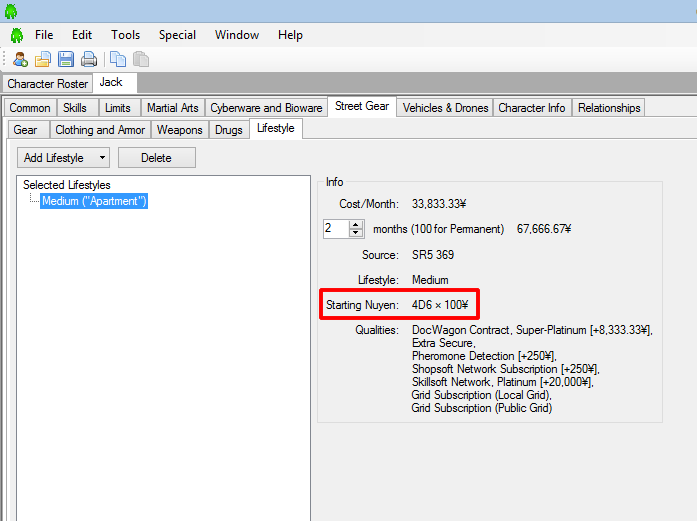This screenshot has height=521, width=697.
Task: Click the DocWagon Contract, Super-Platinum quality
Action: [x=532, y=330]
